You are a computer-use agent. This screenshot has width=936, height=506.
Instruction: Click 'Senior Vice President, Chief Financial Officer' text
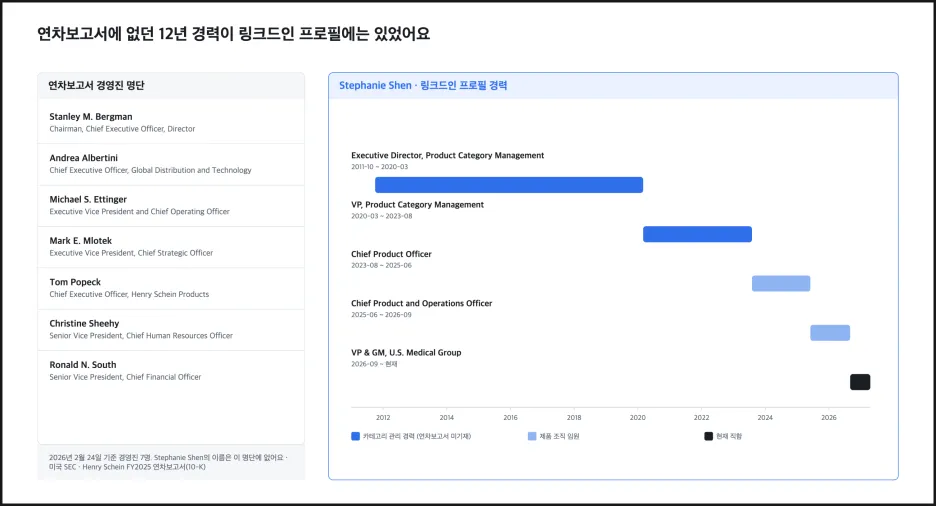coord(125,377)
